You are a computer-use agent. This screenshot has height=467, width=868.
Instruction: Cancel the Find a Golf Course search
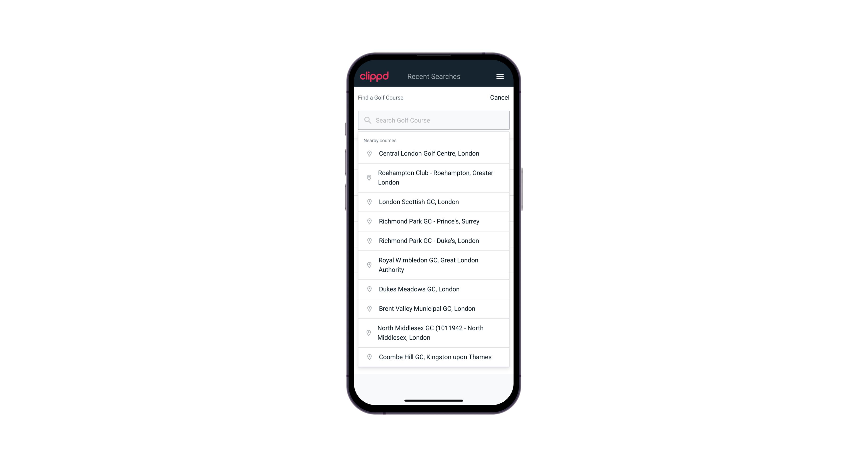pyautogui.click(x=499, y=97)
